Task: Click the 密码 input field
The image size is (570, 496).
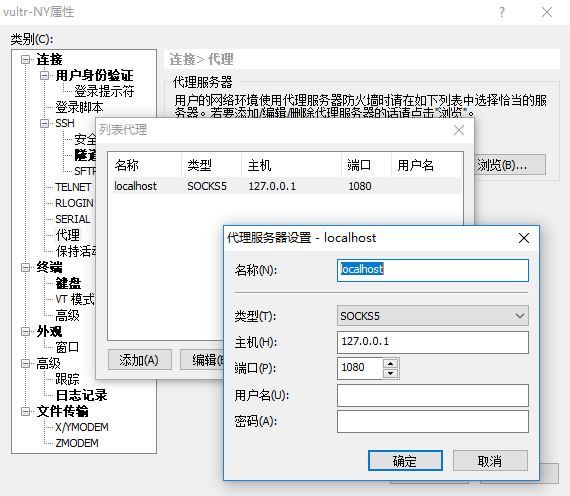Action: click(433, 421)
